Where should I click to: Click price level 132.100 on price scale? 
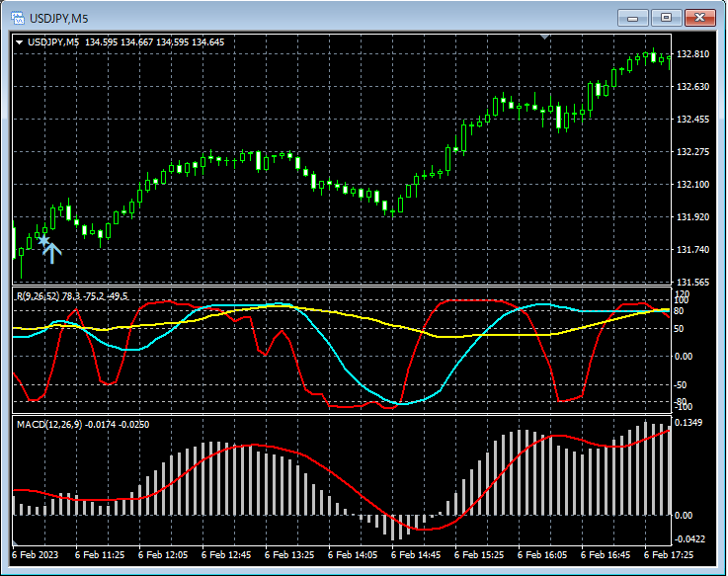click(693, 185)
